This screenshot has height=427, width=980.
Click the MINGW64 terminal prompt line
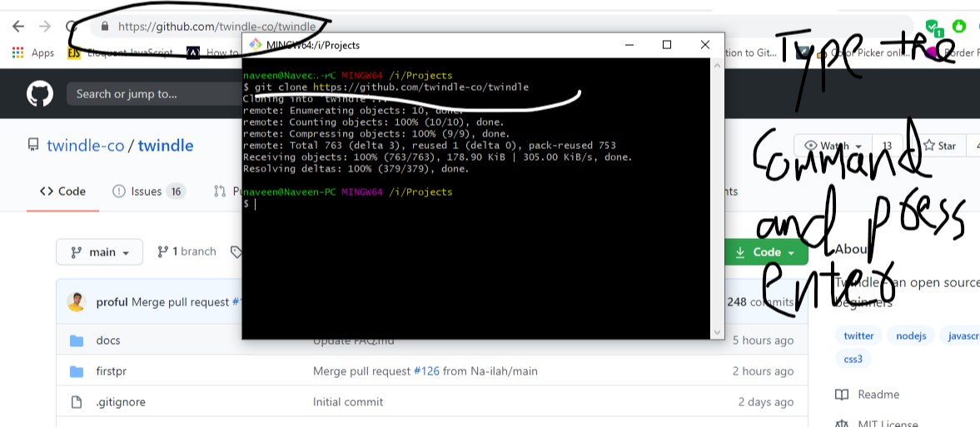[347, 192]
